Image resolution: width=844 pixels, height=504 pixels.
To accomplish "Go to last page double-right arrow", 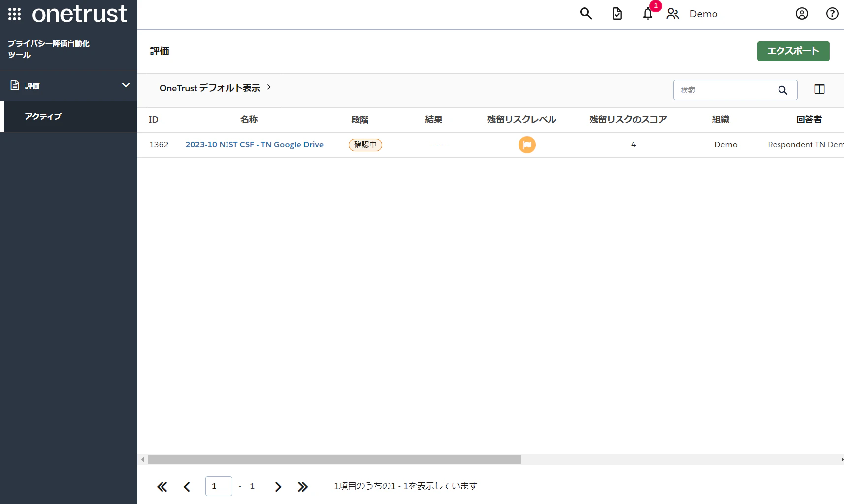I will coord(303,487).
